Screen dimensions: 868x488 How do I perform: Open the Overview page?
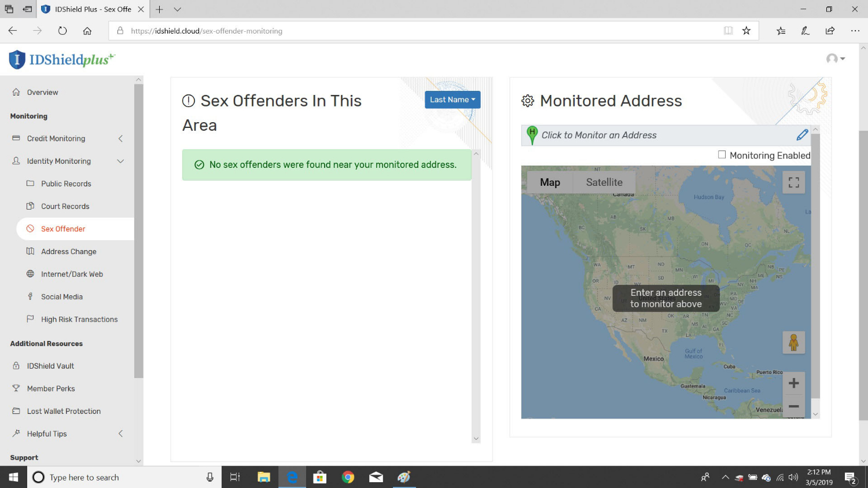click(x=42, y=93)
